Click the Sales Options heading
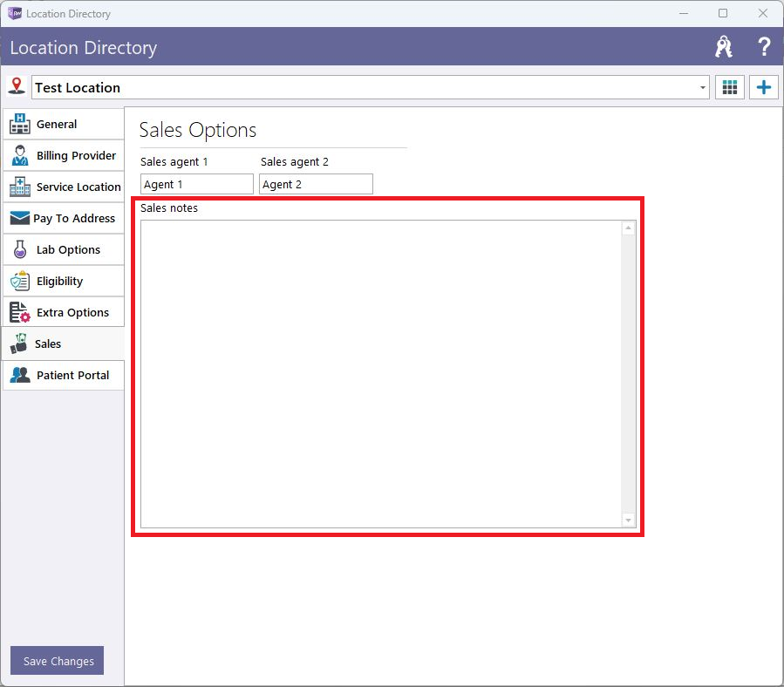 click(x=197, y=130)
